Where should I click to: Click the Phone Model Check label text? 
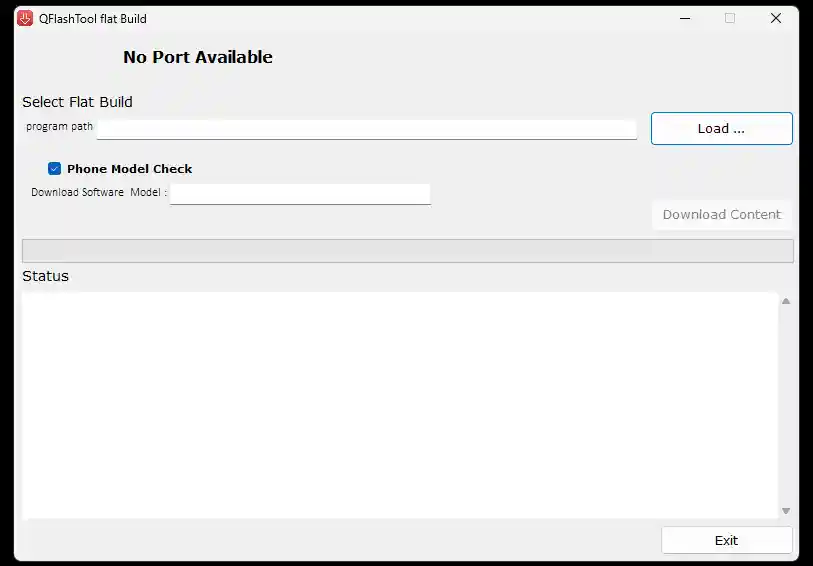point(130,169)
